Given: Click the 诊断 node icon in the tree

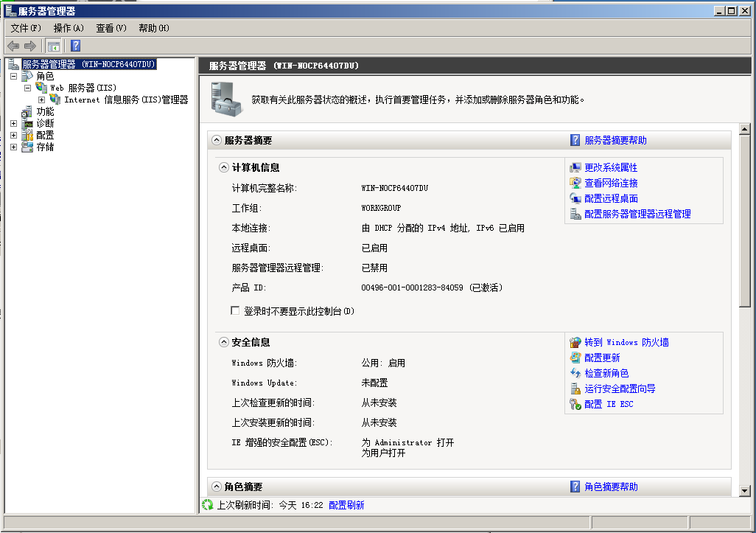Looking at the screenshot, I should [x=27, y=124].
